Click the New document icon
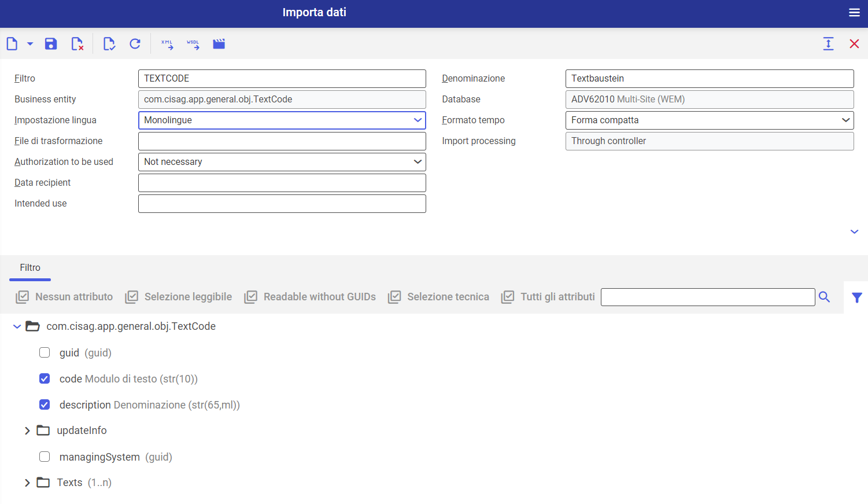This screenshot has width=868, height=504. [12, 44]
